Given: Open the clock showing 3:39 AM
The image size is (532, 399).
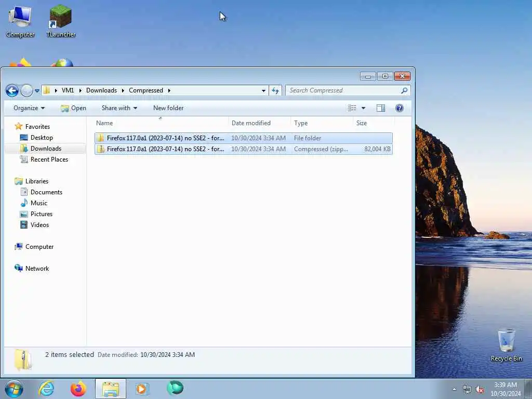Looking at the screenshot, I should (x=506, y=389).
